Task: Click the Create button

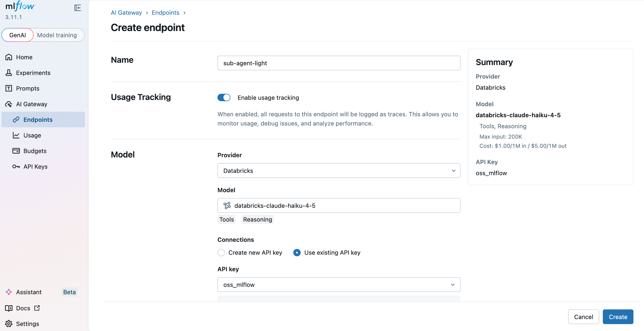Action: point(618,317)
